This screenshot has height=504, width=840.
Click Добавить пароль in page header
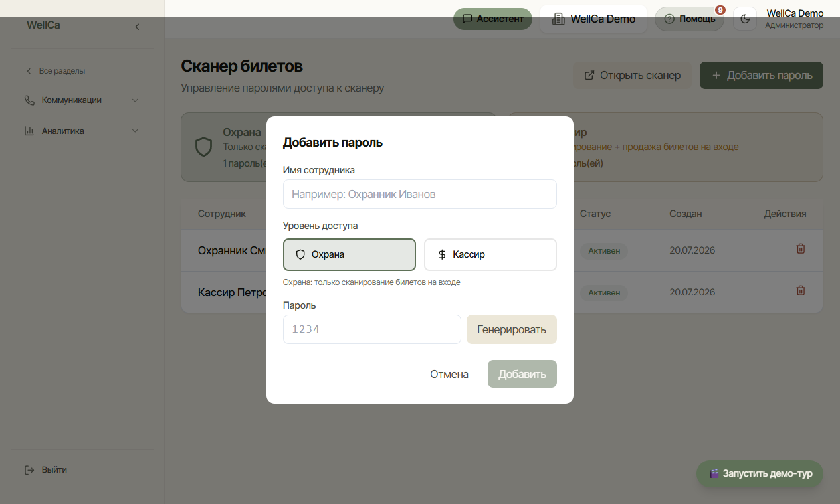click(x=762, y=76)
